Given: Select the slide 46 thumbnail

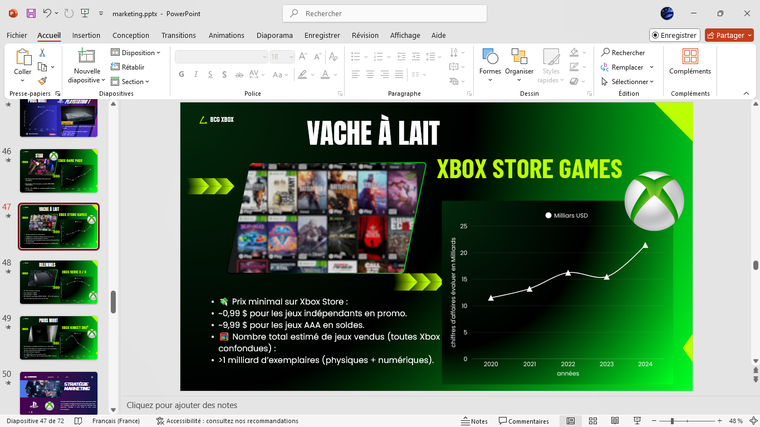Looking at the screenshot, I should [x=59, y=171].
